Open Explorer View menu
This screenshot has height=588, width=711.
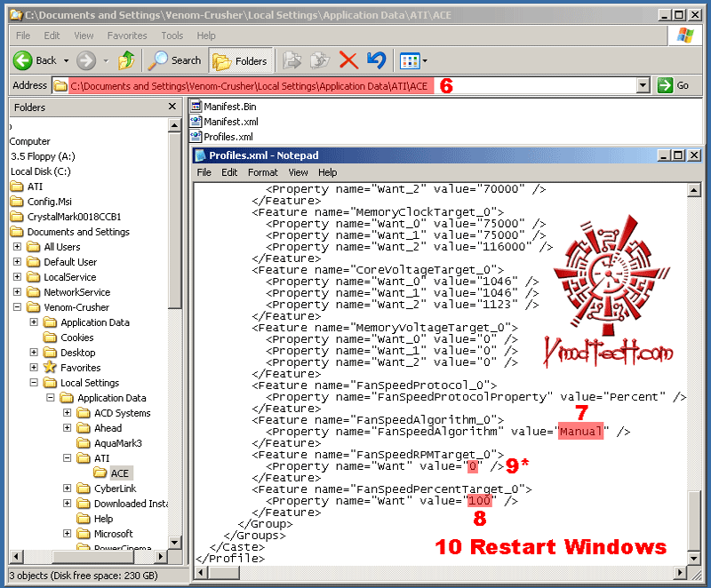[x=84, y=36]
